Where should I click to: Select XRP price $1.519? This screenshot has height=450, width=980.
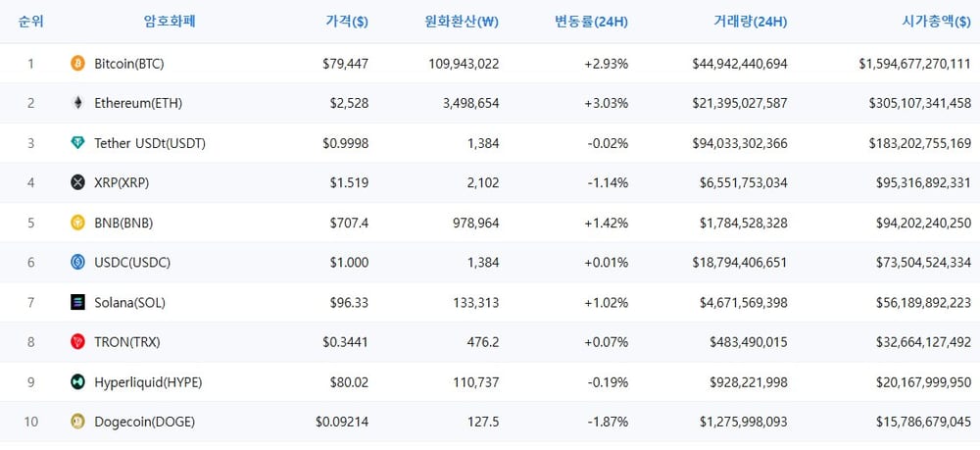[x=350, y=183]
